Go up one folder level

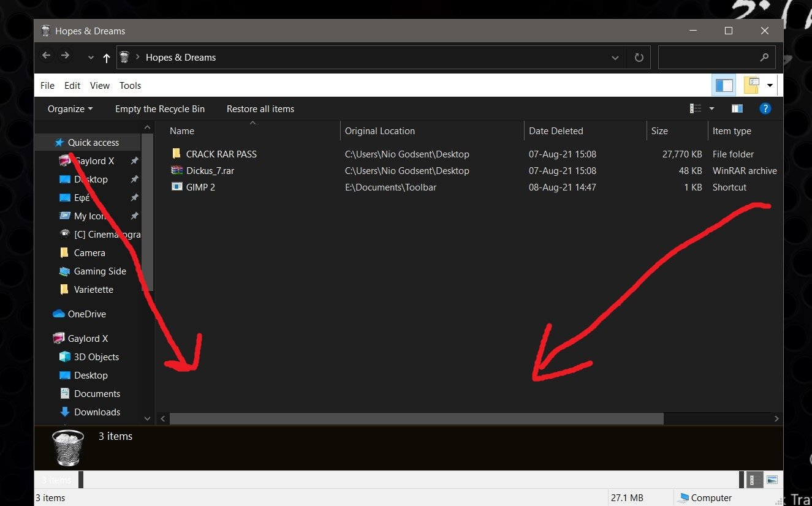point(107,58)
